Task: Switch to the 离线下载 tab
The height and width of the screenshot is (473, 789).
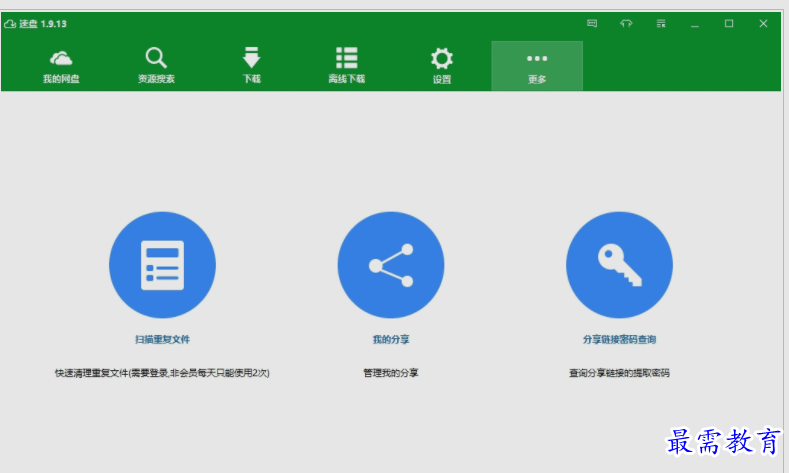Action: [x=347, y=66]
